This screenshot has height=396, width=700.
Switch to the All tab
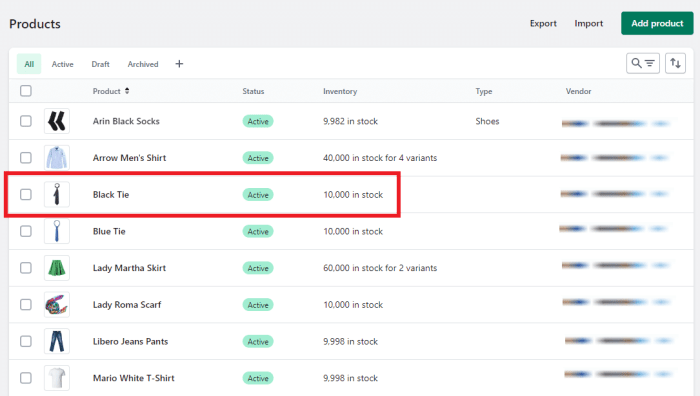tap(29, 64)
